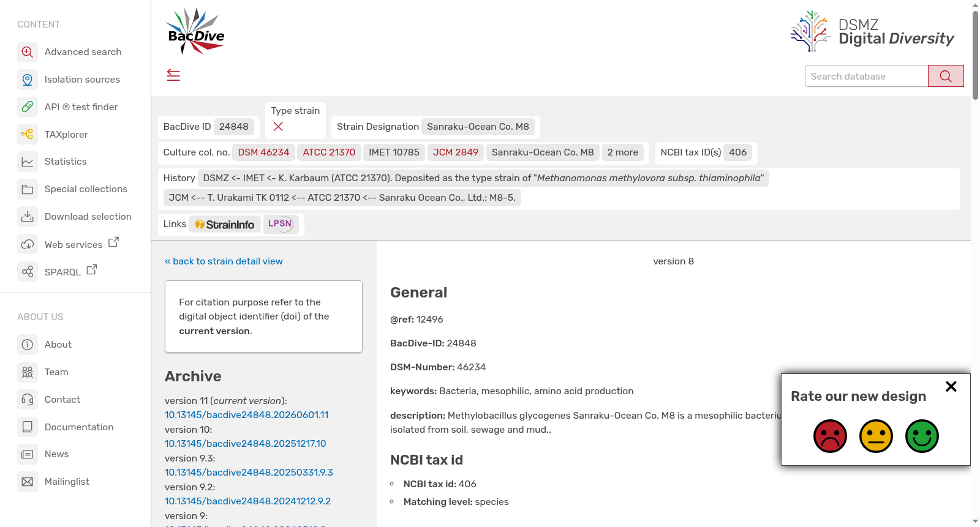Click back to strain detail view

pos(224,261)
